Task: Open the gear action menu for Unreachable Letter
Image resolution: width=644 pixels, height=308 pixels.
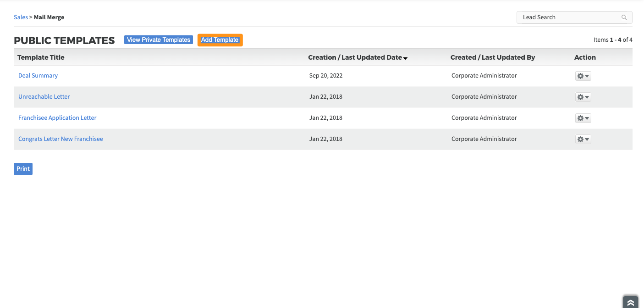Action: click(583, 97)
